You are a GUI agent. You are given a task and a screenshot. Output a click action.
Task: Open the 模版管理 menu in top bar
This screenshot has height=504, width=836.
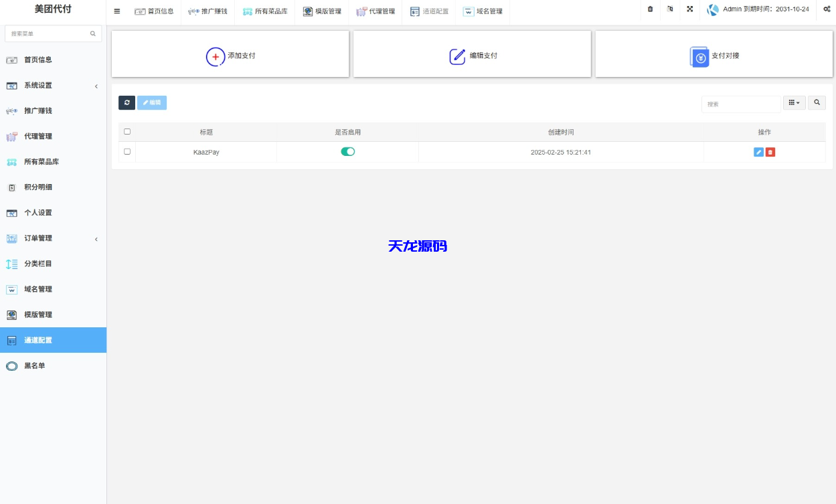point(322,11)
